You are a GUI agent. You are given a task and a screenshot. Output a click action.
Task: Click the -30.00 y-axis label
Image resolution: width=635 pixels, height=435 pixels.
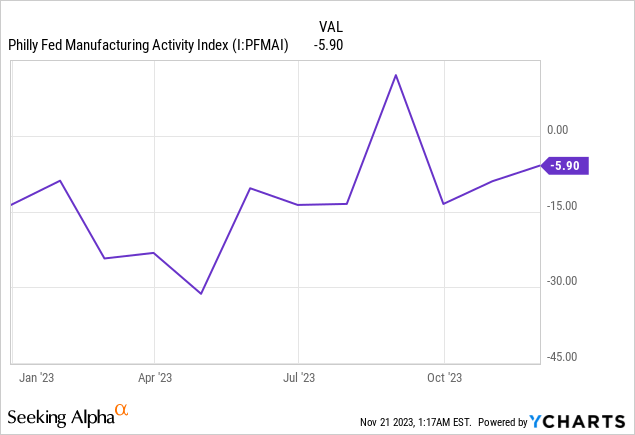pos(561,281)
